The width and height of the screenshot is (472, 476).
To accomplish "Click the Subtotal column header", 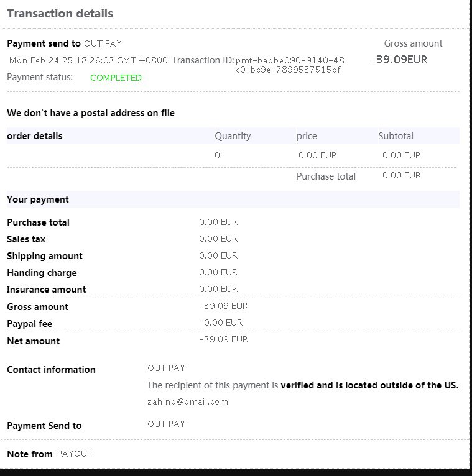I will (396, 136).
